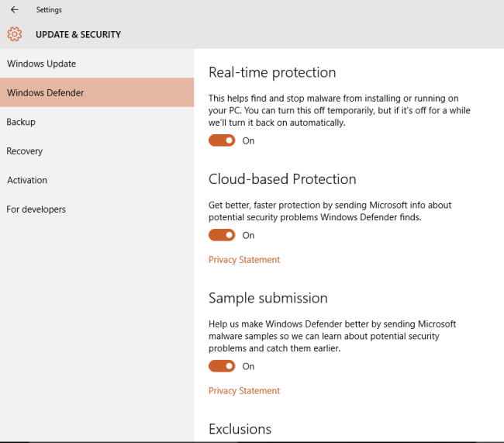Screen dimensions: 504x443
Task: Toggle Sample submission off
Action: (222, 366)
